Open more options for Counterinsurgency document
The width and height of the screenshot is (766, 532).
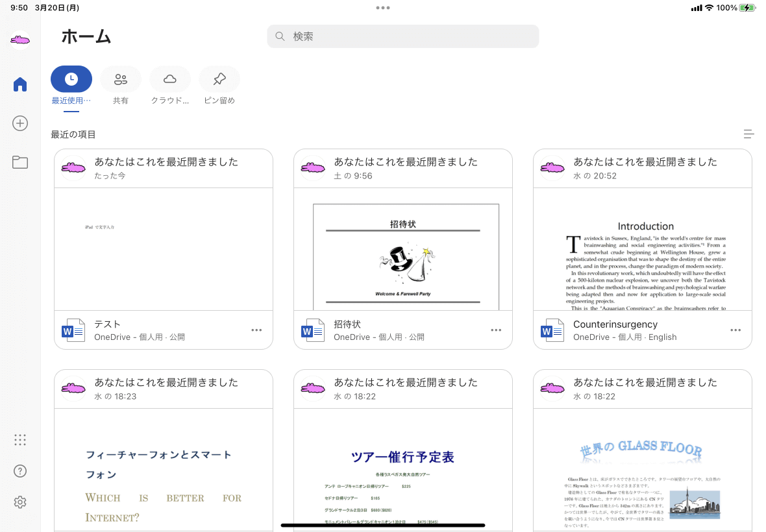pyautogui.click(x=735, y=330)
